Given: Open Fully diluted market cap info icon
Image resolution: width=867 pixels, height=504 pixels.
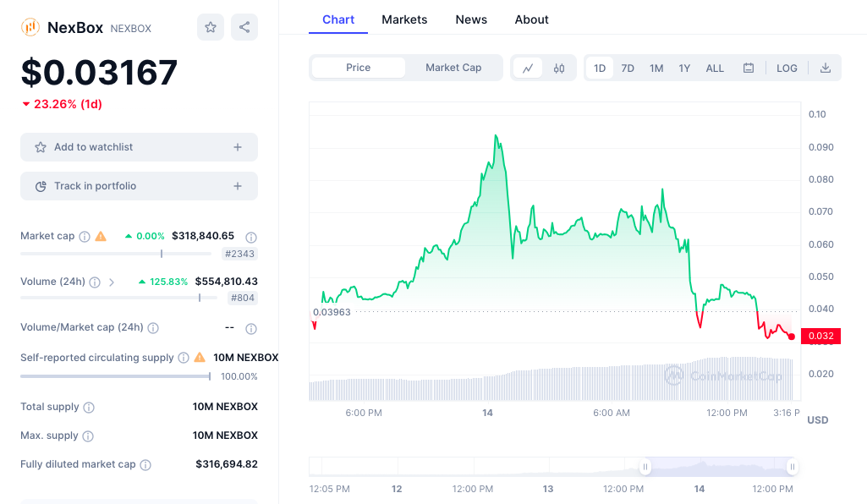Looking at the screenshot, I should click(145, 465).
